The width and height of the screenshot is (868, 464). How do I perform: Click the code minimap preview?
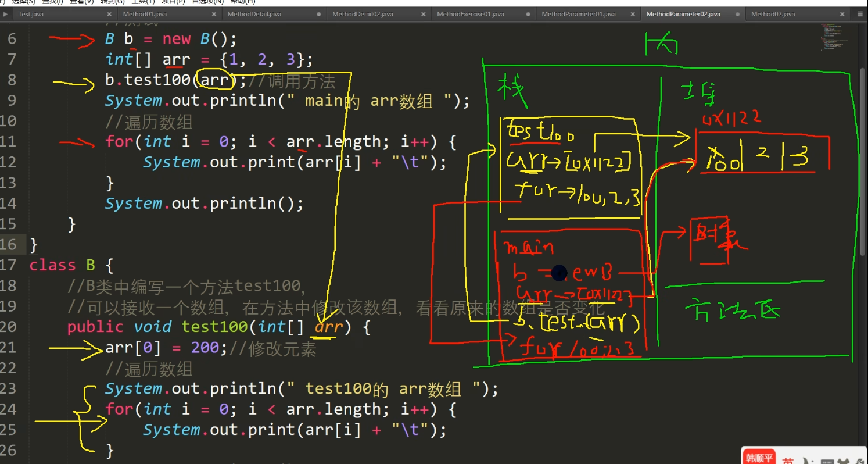point(835,36)
